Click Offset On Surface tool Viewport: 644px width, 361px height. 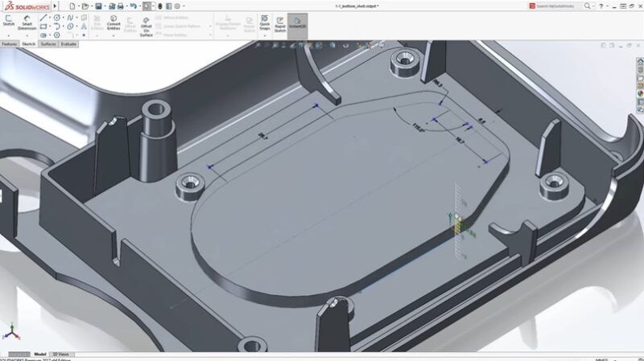tap(147, 27)
